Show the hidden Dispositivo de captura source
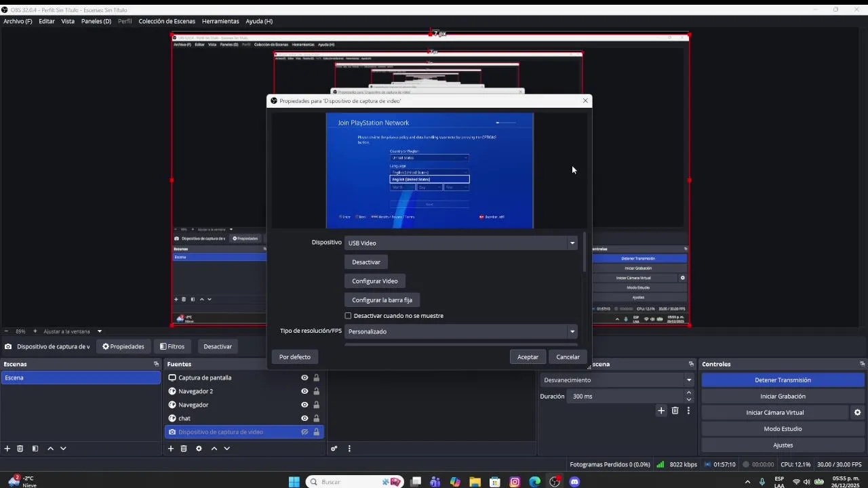The height and width of the screenshot is (488, 868). [304, 432]
